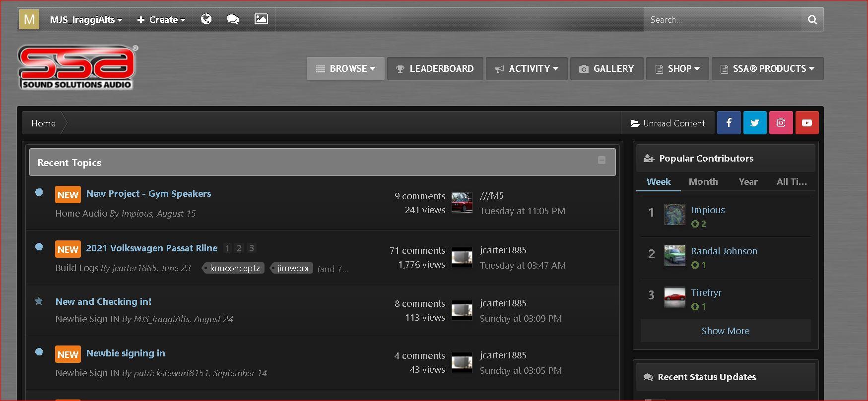Click ///M5 username link
Screen dimensions: 868x401
491,196
